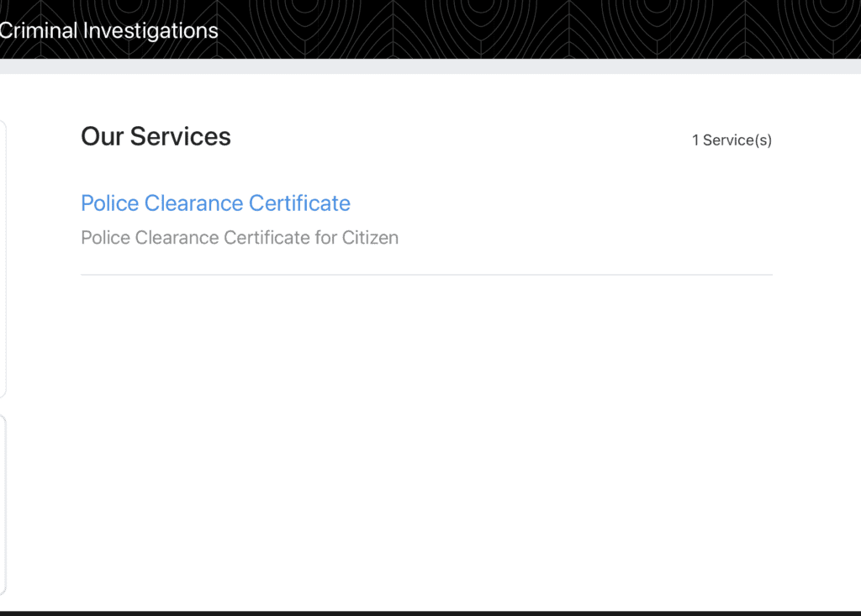The width and height of the screenshot is (861, 616).
Task: Click the '1 Service(s)' count text
Action: (x=732, y=140)
